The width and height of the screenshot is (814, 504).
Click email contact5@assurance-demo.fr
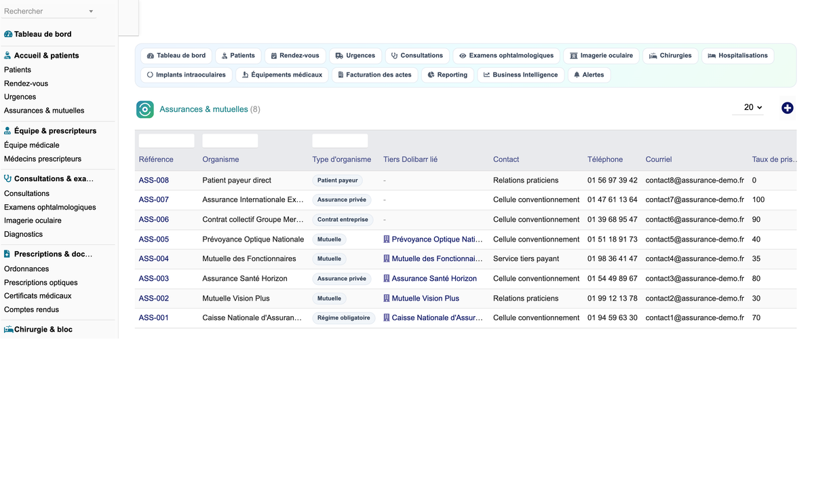(695, 239)
